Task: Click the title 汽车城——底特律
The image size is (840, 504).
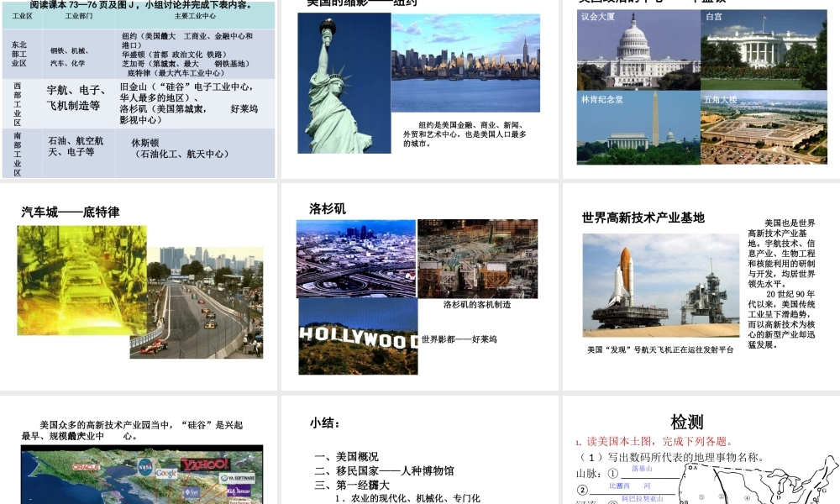Action: (71, 212)
